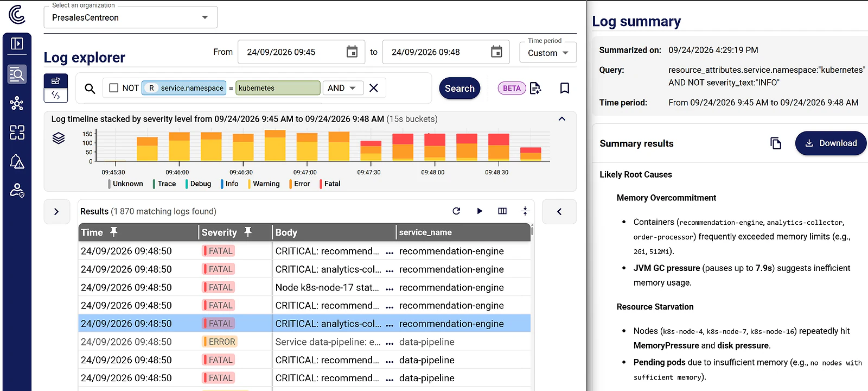868x391 pixels.
Task: Click the stacked layers icon by timeline
Action: [59, 138]
